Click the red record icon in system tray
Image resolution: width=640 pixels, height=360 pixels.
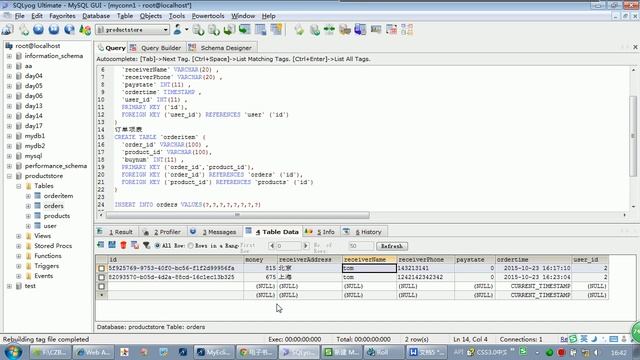(561, 352)
